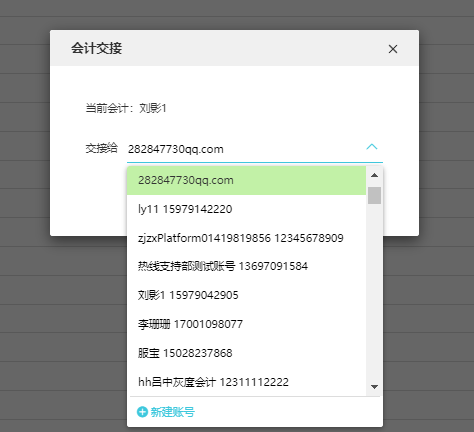This screenshot has height=432, width=474.
Task: Close the 会计交接 dialog
Action: pos(393,49)
